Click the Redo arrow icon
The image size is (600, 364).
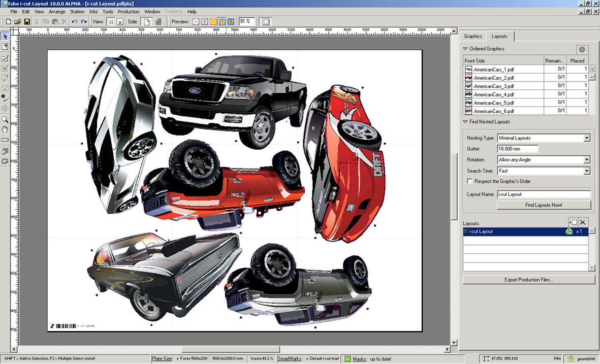[x=84, y=22]
